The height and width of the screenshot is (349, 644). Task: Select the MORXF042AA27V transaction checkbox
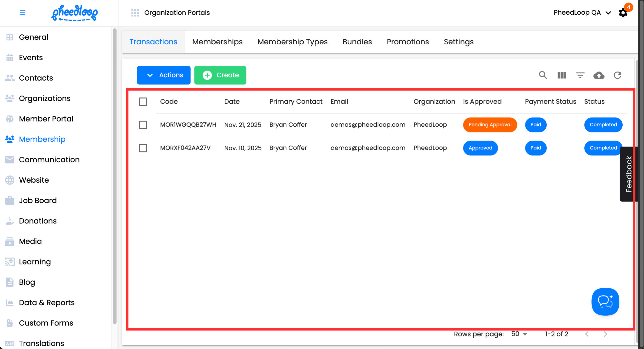pyautogui.click(x=143, y=148)
